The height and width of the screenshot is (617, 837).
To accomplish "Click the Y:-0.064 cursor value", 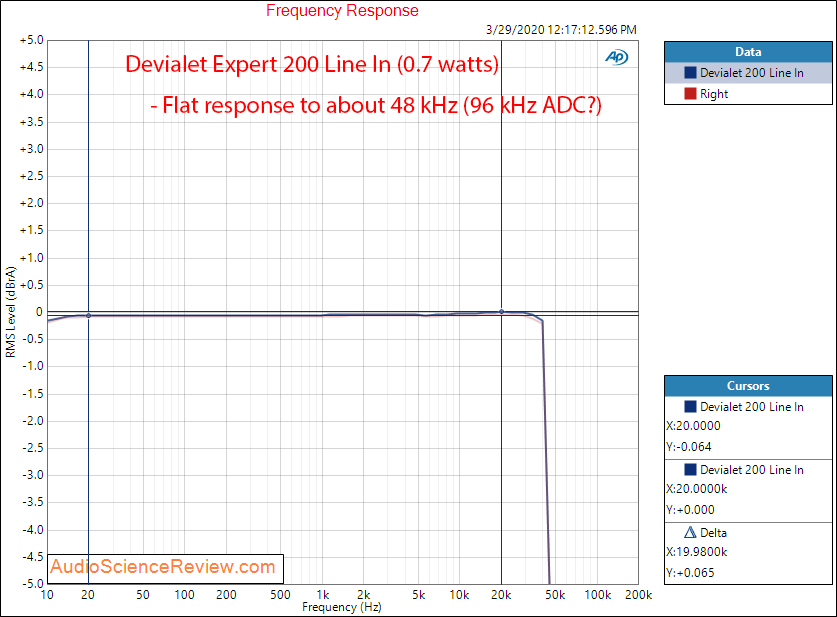I will (x=689, y=447).
